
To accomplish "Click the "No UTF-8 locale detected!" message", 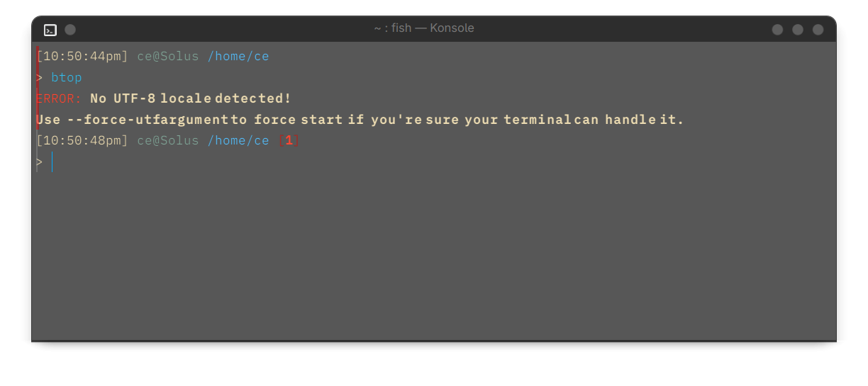I will pyautogui.click(x=191, y=98).
